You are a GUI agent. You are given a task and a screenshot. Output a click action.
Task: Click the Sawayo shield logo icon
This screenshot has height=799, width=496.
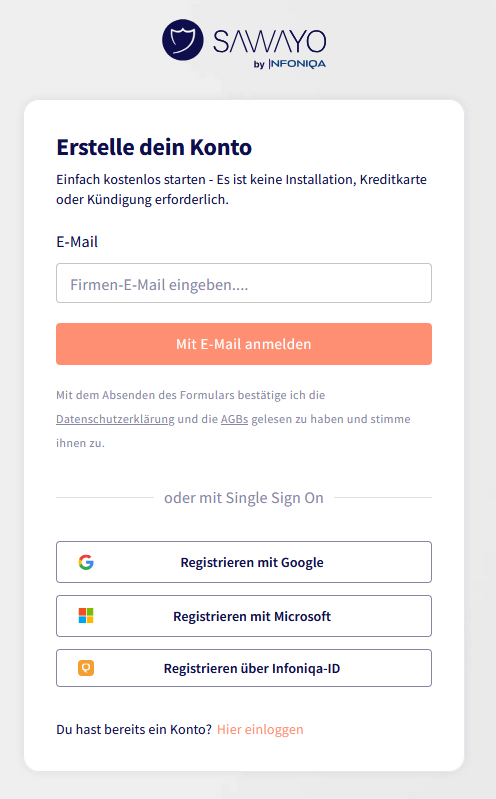(x=182, y=40)
